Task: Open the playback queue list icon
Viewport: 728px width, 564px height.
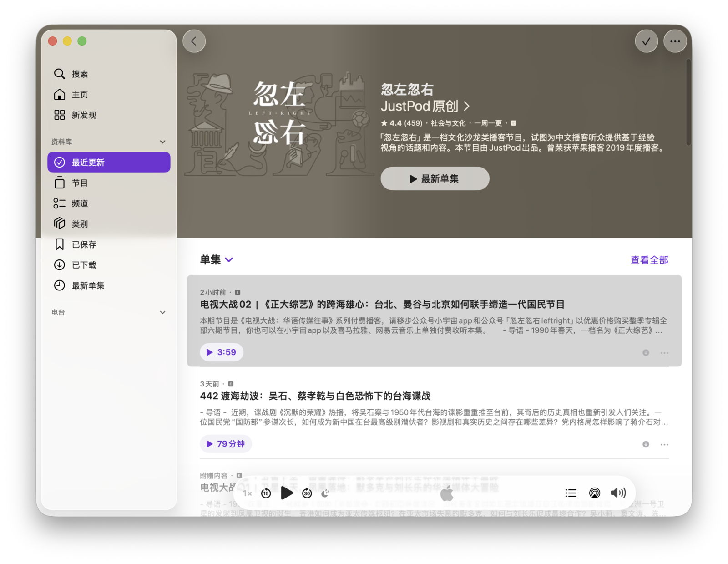Action: coord(571,493)
